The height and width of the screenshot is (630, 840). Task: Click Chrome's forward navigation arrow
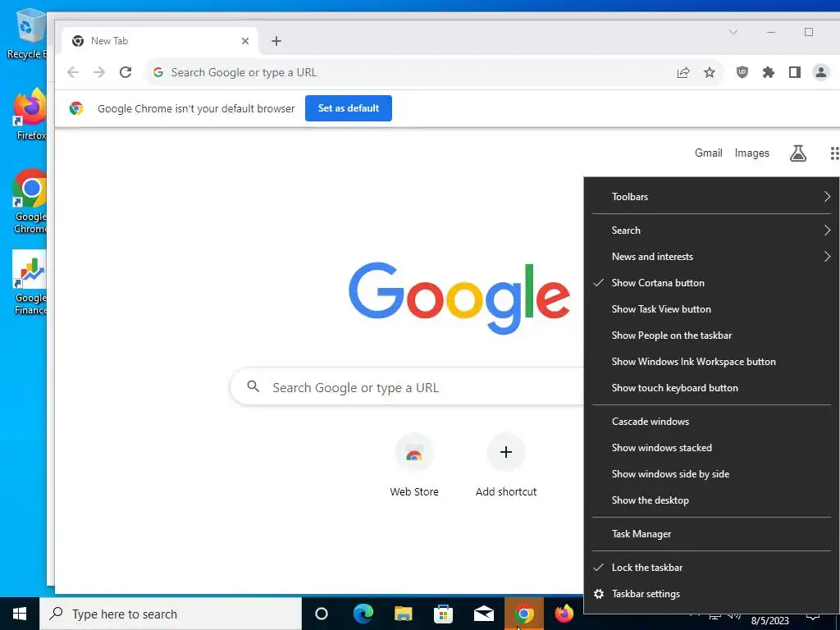coord(99,72)
